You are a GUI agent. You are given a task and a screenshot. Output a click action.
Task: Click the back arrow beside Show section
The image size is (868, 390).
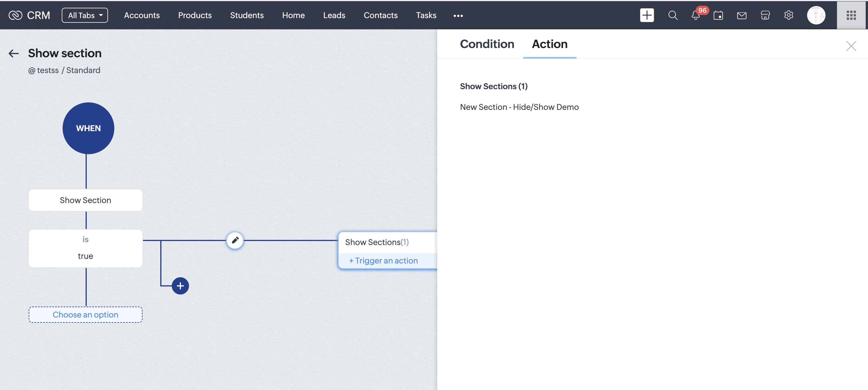click(x=13, y=53)
